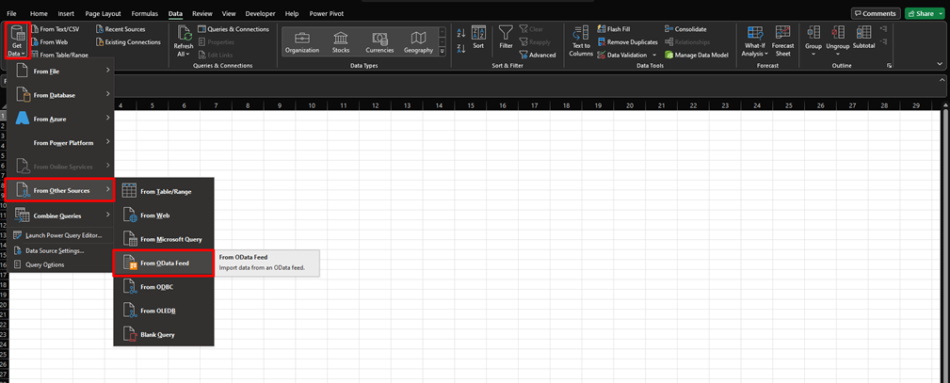
Task: Open the Sort dialog
Action: click(479, 38)
